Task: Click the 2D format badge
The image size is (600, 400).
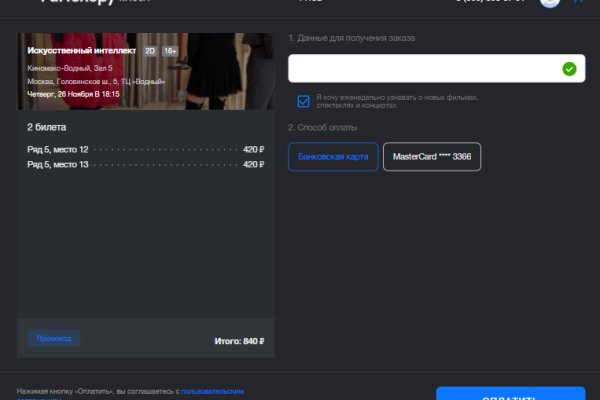Action: 150,50
